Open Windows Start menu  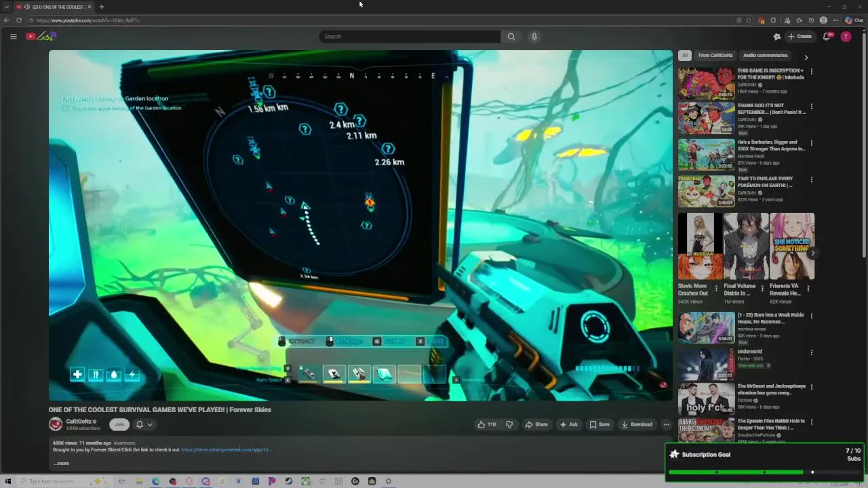point(7,481)
